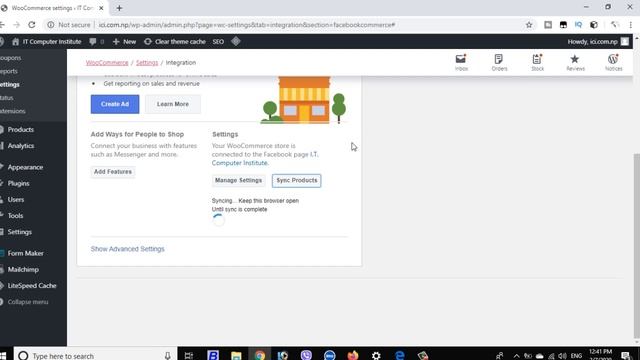Open Appearance in the sidebar
The image size is (640, 360).
[25, 167]
